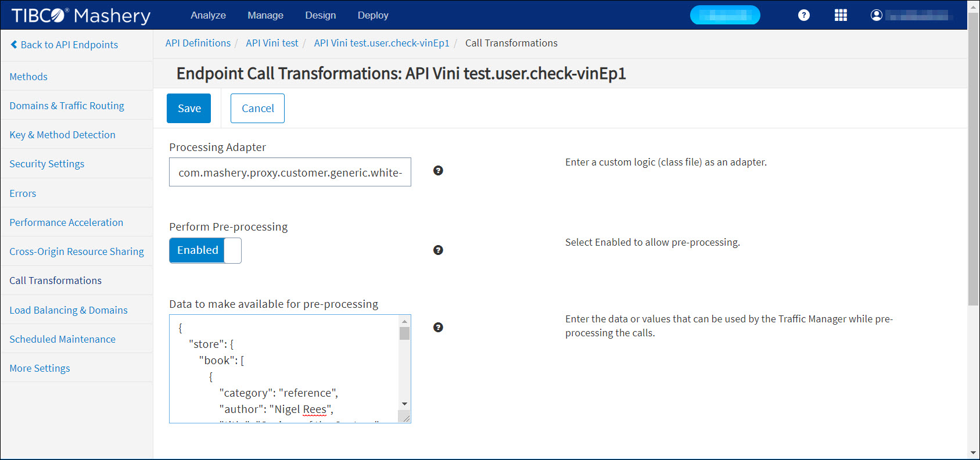The image size is (980, 460).
Task: Click help icon beside pre-processing data textarea
Action: tap(438, 327)
